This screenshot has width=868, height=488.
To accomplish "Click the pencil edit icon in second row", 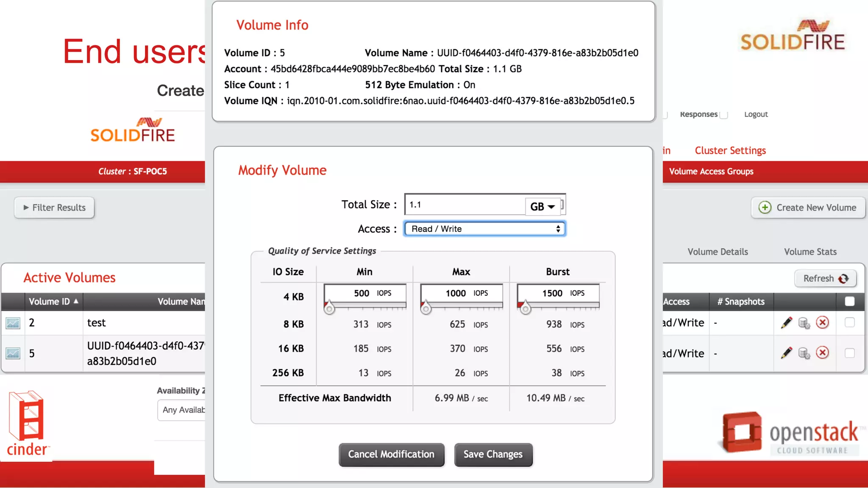I will coord(786,353).
